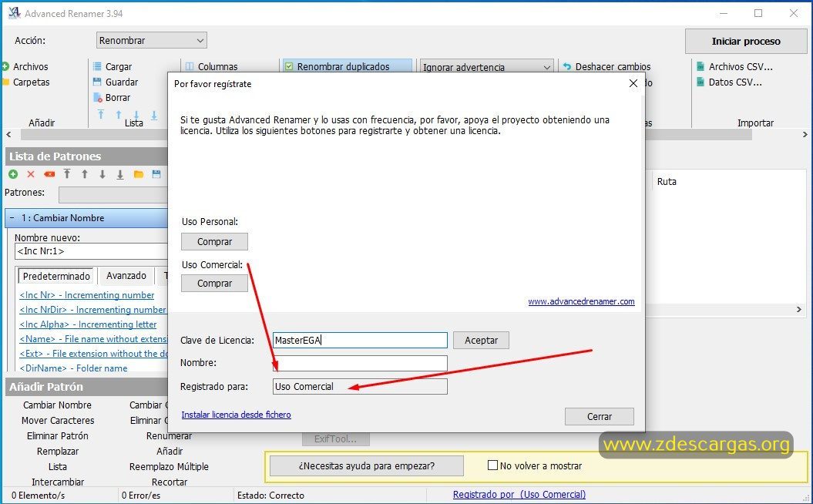
Task: Move pattern down in Lista de Patrones
Action: (102, 174)
